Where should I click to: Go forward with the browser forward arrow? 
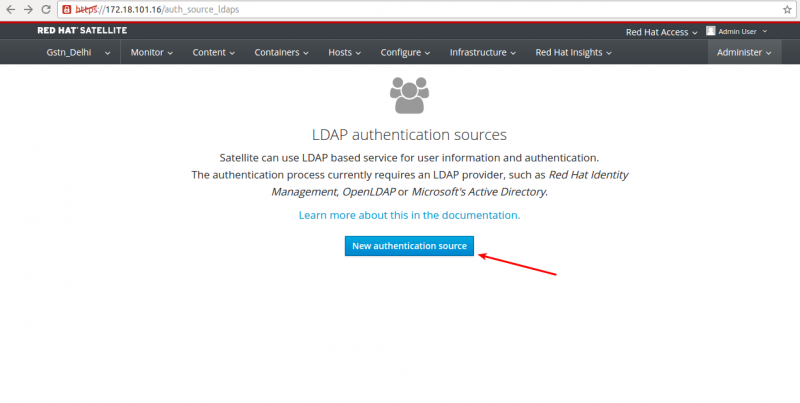(x=28, y=10)
